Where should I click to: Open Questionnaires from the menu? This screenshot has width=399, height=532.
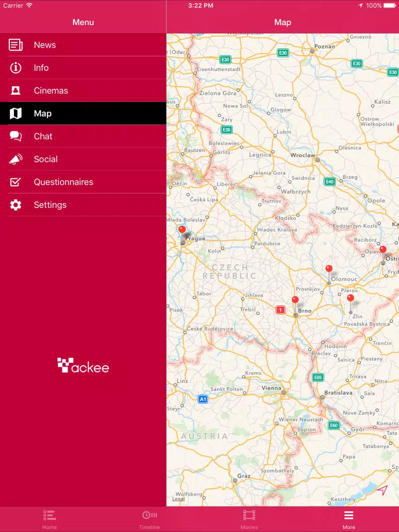83,182
